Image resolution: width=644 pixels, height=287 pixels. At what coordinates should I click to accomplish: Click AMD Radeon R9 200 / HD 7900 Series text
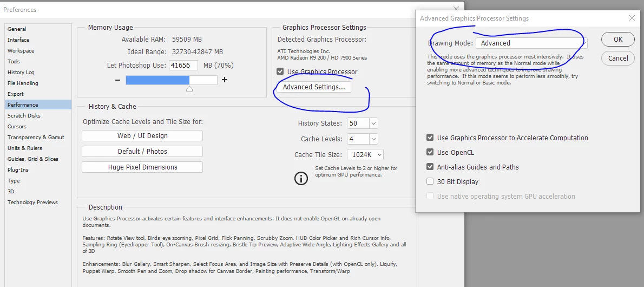(323, 58)
